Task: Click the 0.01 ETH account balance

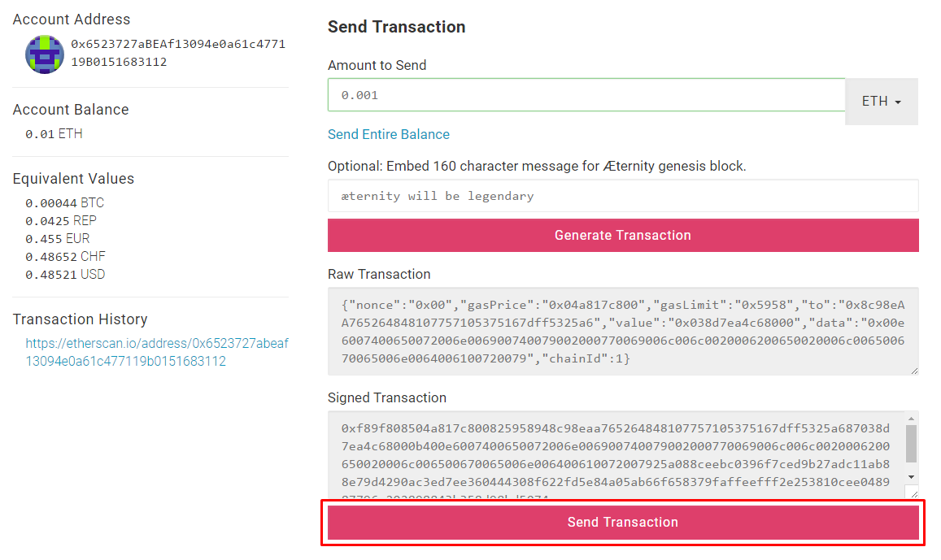Action: [54, 134]
